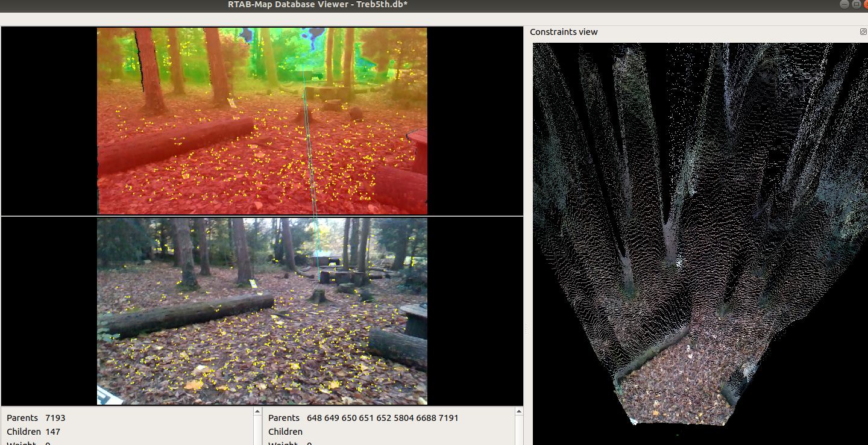Close the RTAB-Map Database Viewer window
Viewport: 868px width, 445px height.
coord(865,4)
